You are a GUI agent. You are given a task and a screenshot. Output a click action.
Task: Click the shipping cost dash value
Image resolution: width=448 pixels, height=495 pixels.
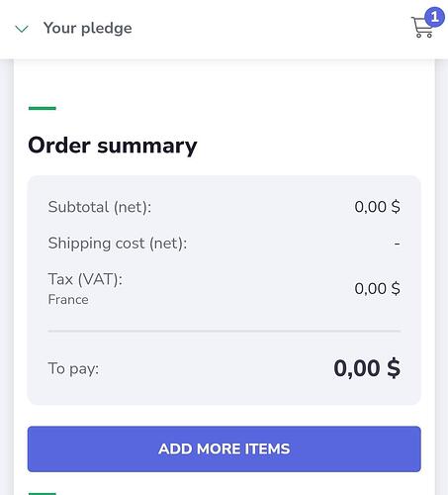[x=398, y=244]
